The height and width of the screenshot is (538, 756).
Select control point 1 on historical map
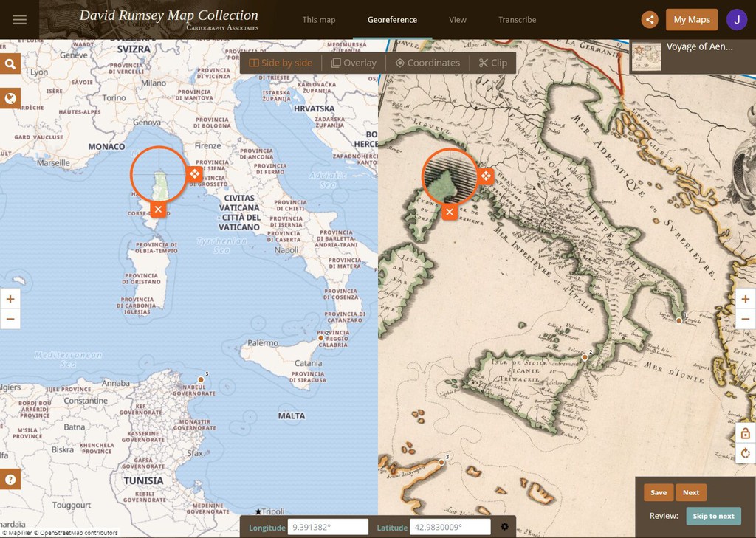coord(679,320)
